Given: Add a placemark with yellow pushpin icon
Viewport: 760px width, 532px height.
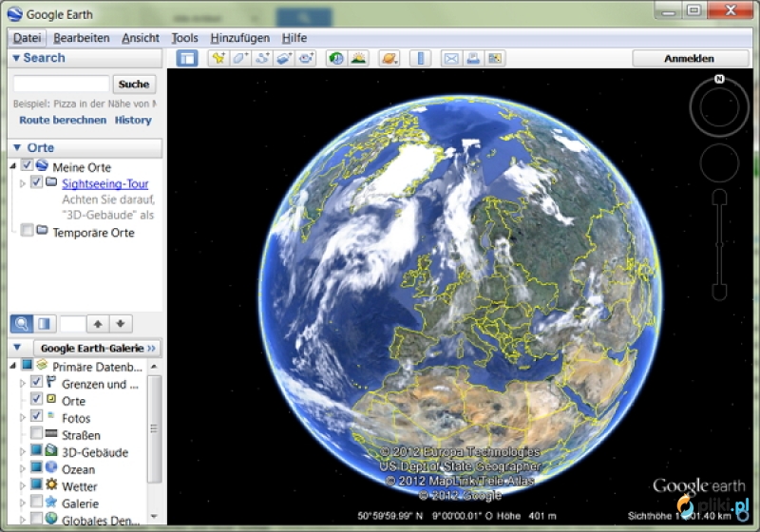Looking at the screenshot, I should point(218,59).
